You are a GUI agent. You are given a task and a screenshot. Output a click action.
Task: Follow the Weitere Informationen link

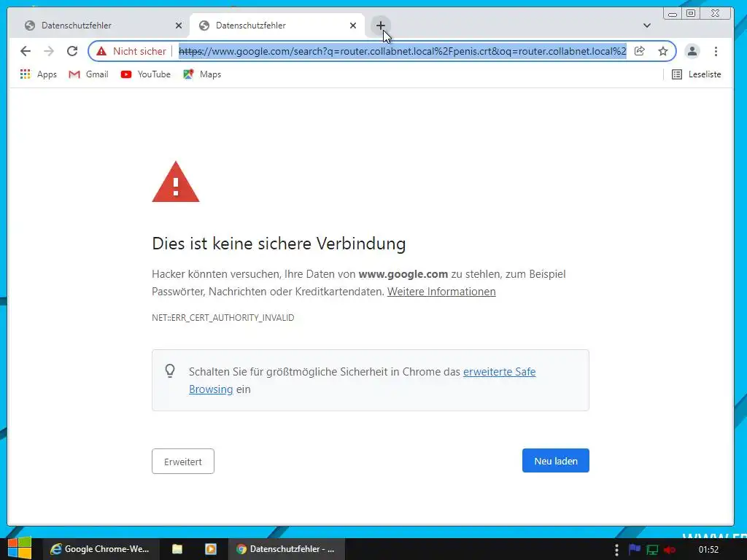(441, 292)
